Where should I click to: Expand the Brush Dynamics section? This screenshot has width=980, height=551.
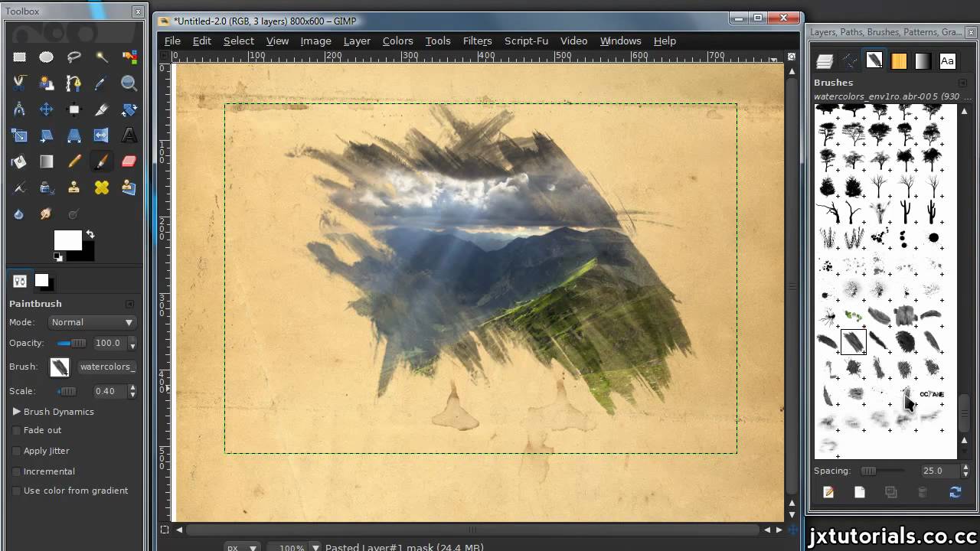tap(16, 412)
